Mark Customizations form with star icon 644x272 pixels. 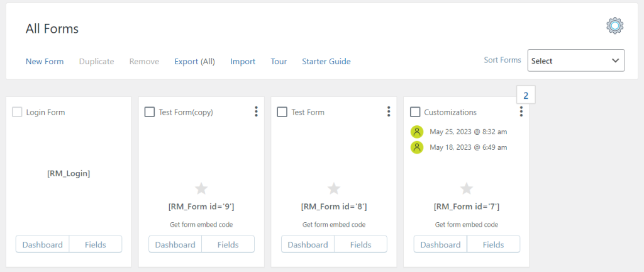tap(467, 188)
